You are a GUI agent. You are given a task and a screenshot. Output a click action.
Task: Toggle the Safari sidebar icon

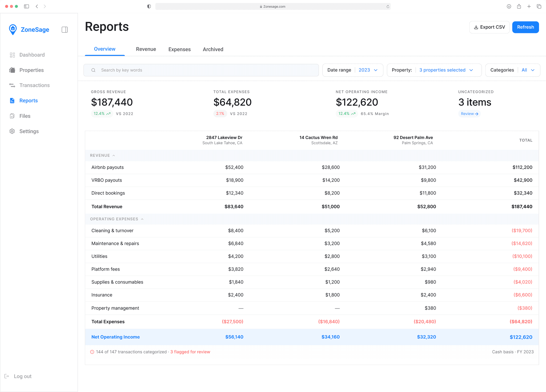[x=26, y=6]
